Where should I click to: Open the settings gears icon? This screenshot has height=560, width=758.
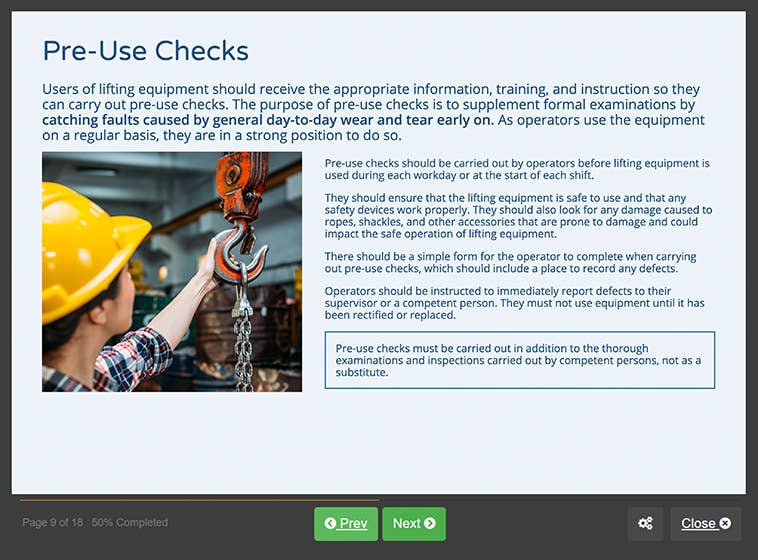point(645,523)
